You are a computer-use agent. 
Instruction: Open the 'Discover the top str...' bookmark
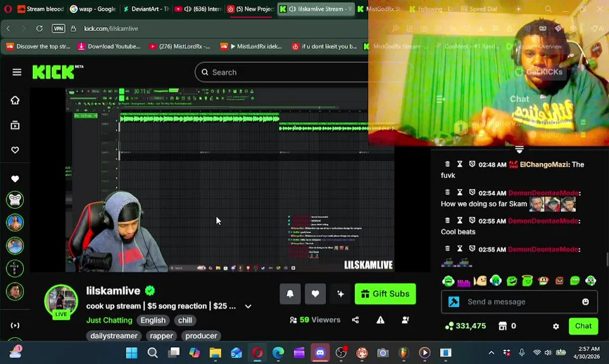click(x=38, y=47)
